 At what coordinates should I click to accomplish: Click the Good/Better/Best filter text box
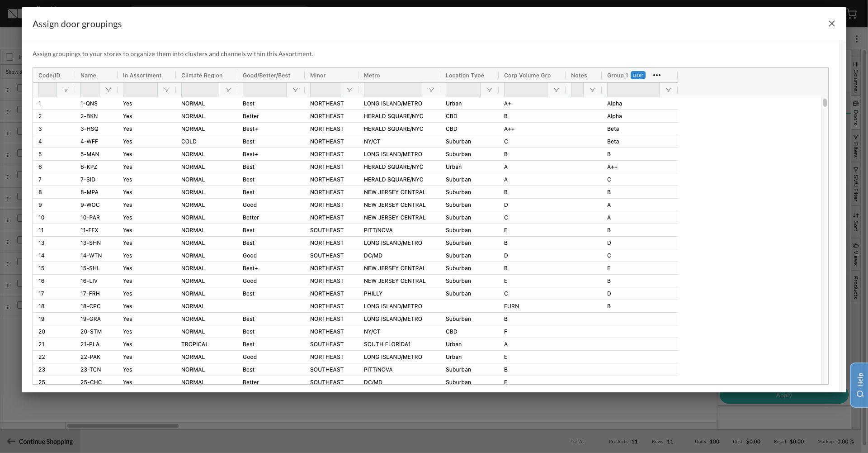(264, 90)
